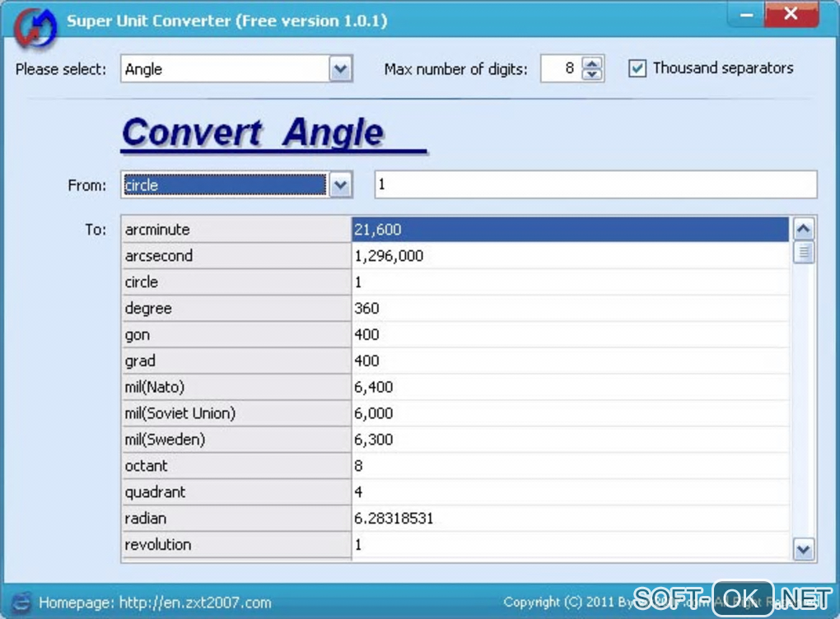Screen dimensions: 840x619
Task: Open the Please select category dropdown arrow
Action: [x=341, y=68]
